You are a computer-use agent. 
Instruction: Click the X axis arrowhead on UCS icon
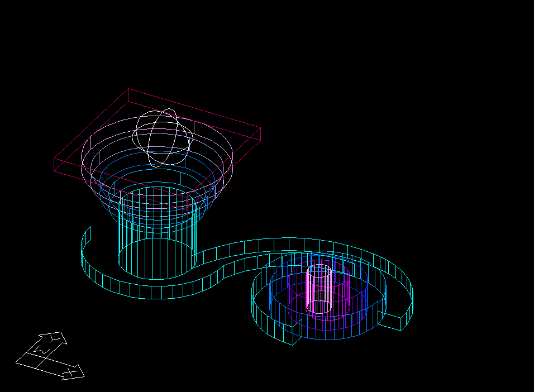(75, 372)
